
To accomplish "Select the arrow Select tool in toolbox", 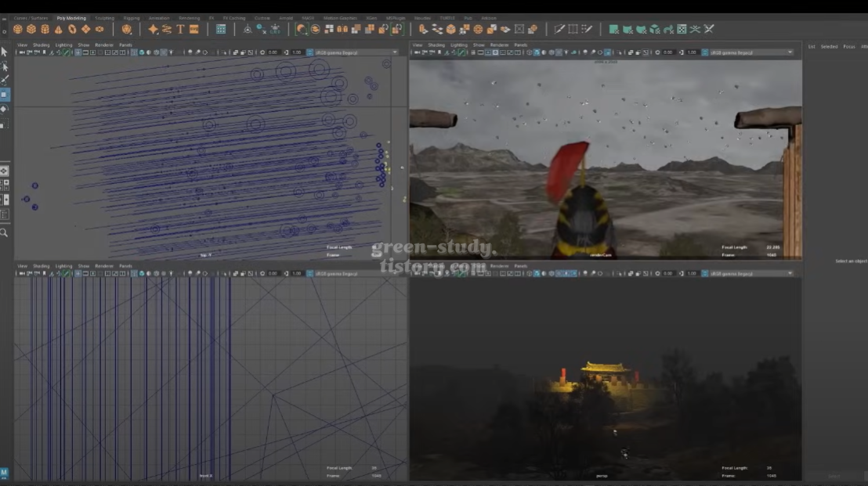I will 5,52.
